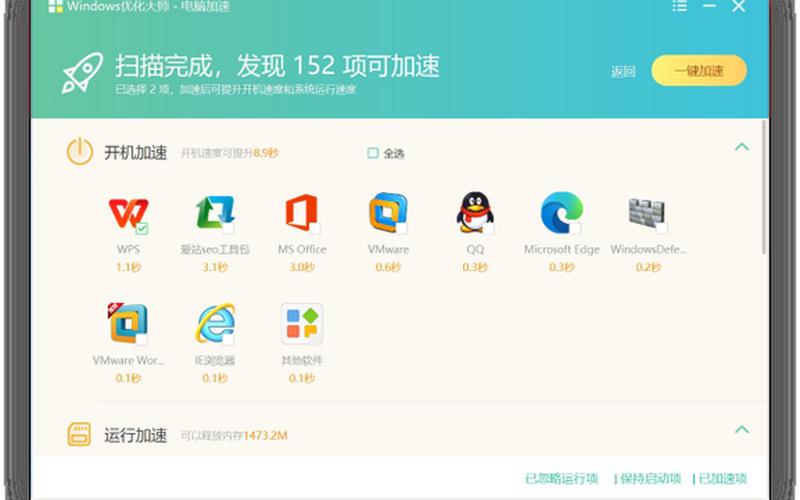
Task: Click the scan complete 152 项 headline
Action: point(278,66)
